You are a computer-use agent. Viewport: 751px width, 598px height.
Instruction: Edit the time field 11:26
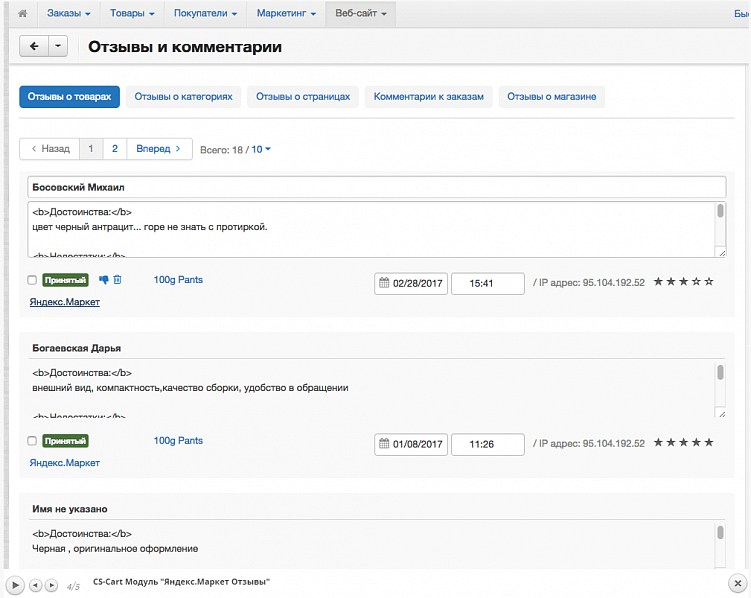click(x=488, y=444)
